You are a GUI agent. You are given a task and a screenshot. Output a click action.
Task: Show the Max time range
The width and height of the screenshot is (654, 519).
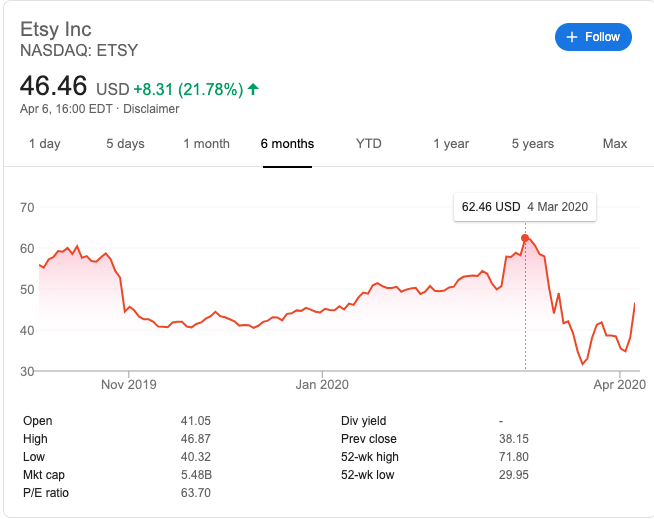coord(615,143)
